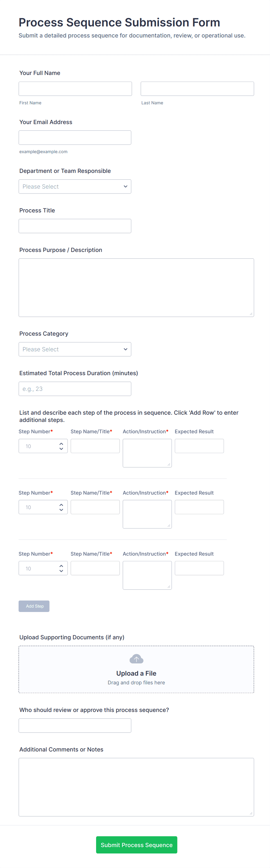Screen dimensions: 270x868
Task: Focus third row Expected Result field
Action: [x=199, y=568]
